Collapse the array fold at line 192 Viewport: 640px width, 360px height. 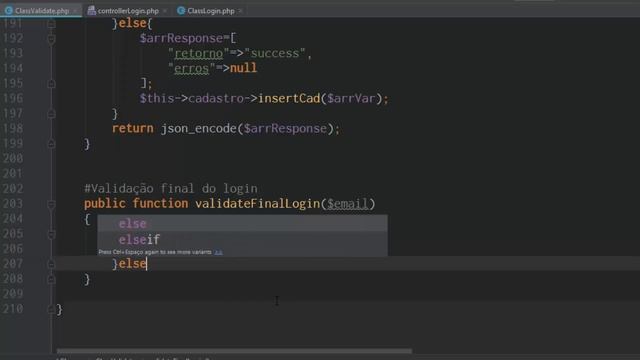(x=51, y=39)
